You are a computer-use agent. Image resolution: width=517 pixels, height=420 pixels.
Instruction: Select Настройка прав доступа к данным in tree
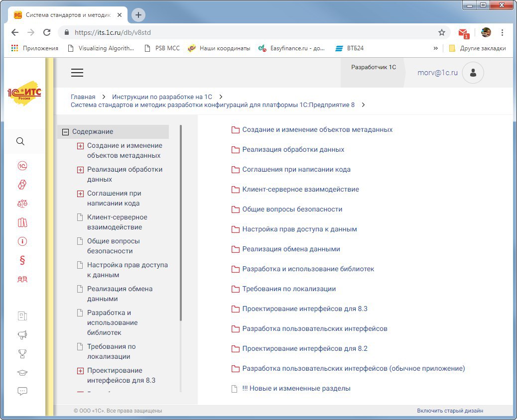tap(128, 270)
